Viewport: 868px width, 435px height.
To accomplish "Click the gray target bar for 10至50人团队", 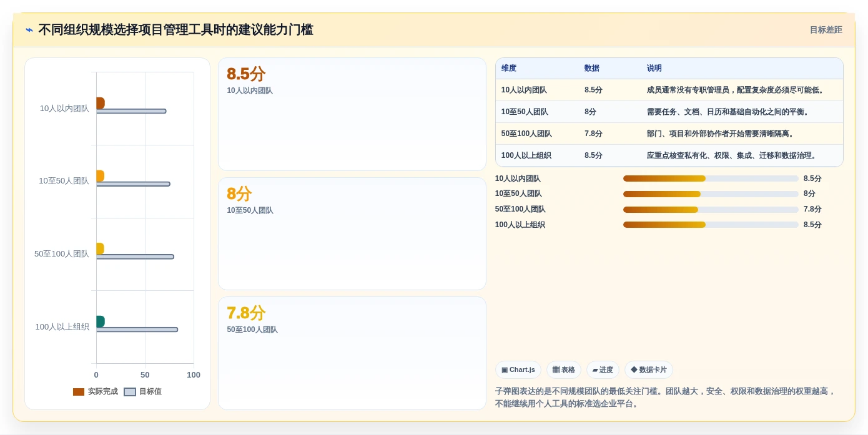I will click(133, 184).
